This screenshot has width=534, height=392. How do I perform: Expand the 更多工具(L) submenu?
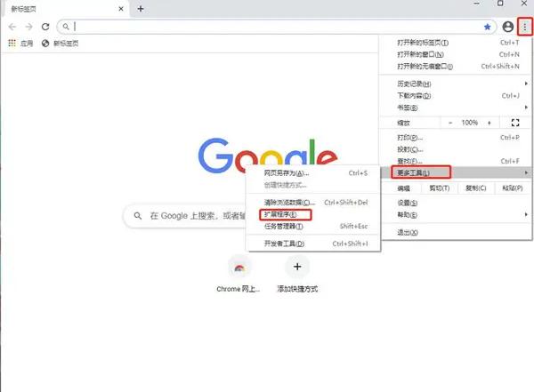click(457, 172)
